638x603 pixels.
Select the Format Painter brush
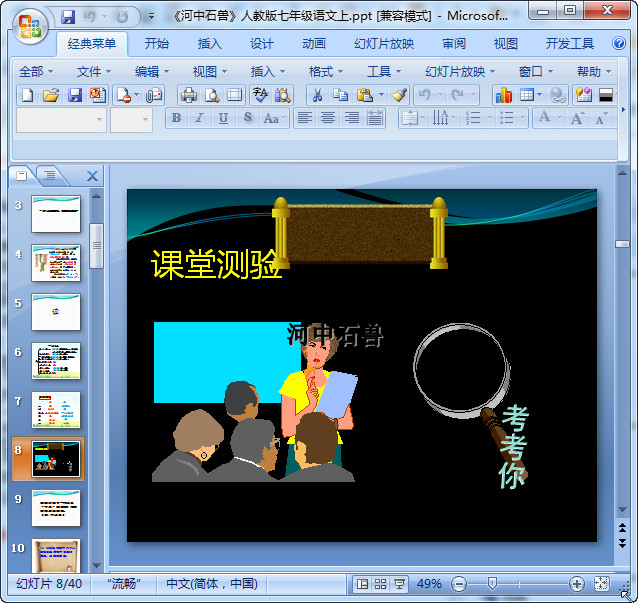tap(400, 95)
